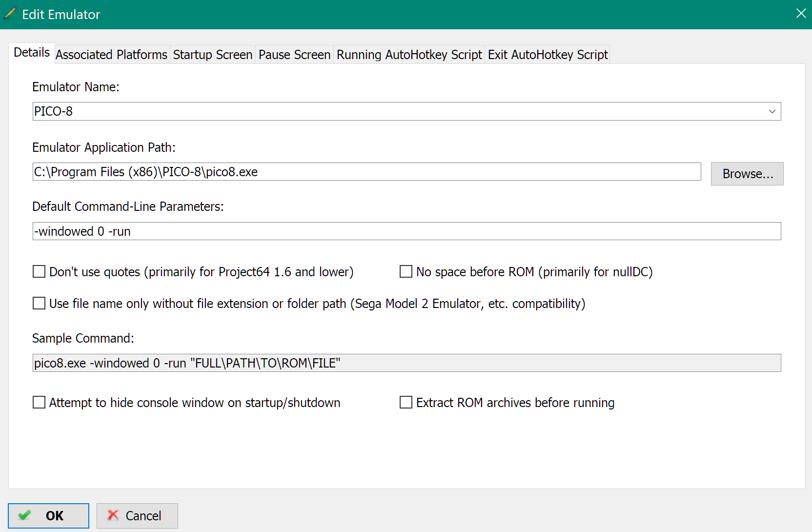
Task: Click the Emulator Application Path field
Action: [366, 172]
